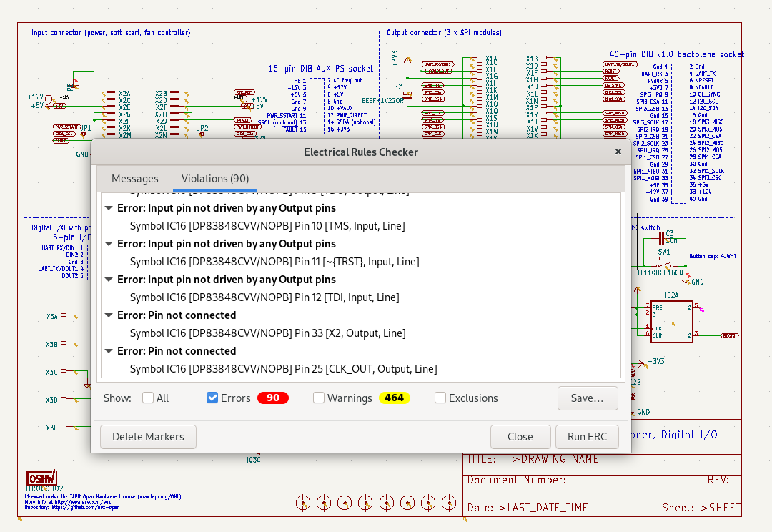Select the leftmost fiducial target marker

303,503
